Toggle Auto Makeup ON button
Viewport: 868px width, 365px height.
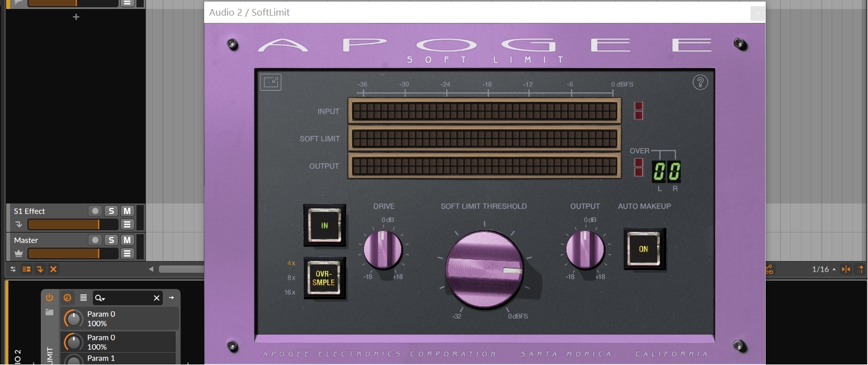(x=644, y=249)
